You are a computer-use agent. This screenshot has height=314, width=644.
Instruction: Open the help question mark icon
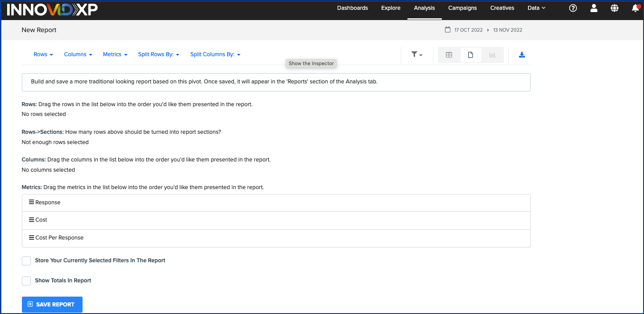(x=573, y=8)
